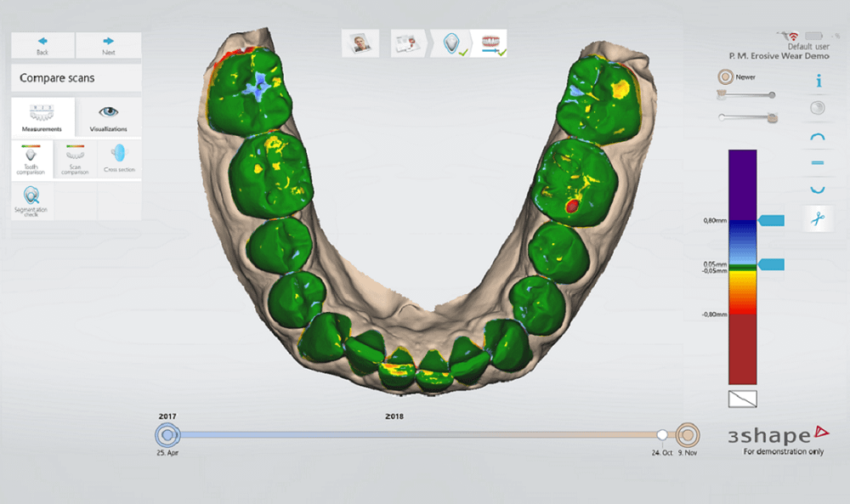Switch to the Visualizations tab
Viewport: 850px width, 504px height.
(x=108, y=117)
